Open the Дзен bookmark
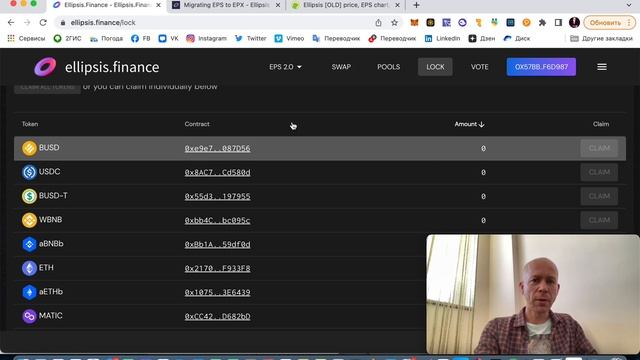Viewport: 640px width, 360px height. click(482, 38)
